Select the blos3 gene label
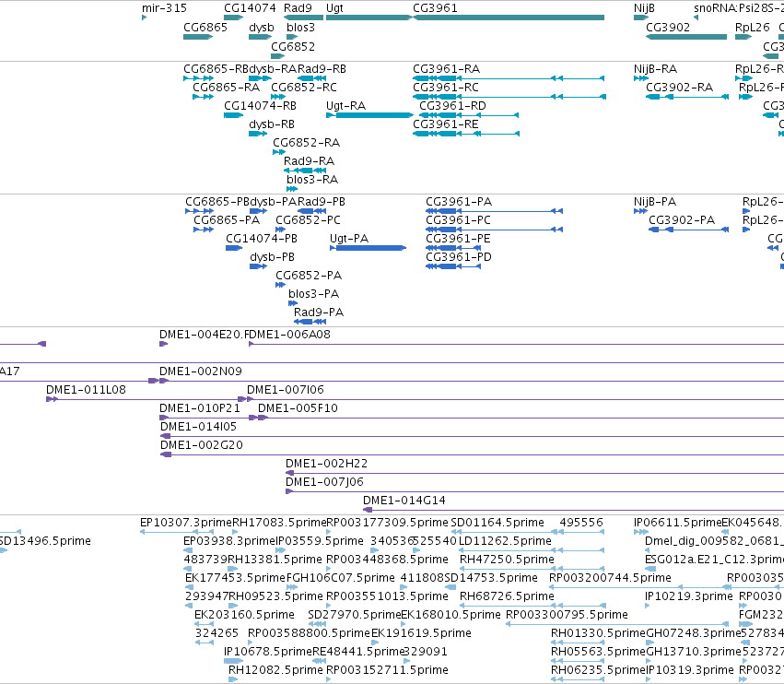Image resolution: width=784 pixels, height=684 pixels. pos(300,27)
